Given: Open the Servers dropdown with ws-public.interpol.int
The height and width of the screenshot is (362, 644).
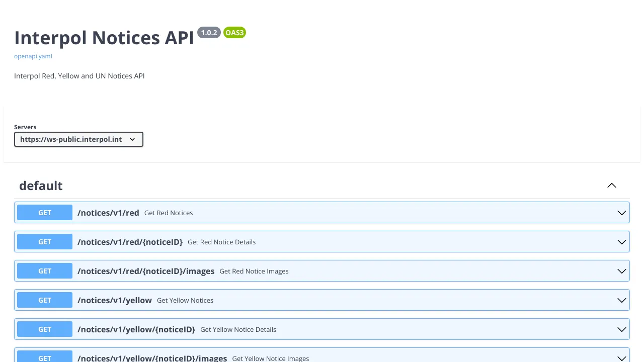Looking at the screenshot, I should pos(78,139).
